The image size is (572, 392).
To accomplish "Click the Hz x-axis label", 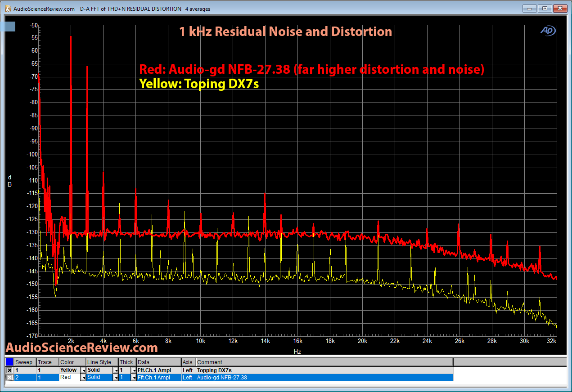I will [297, 352].
